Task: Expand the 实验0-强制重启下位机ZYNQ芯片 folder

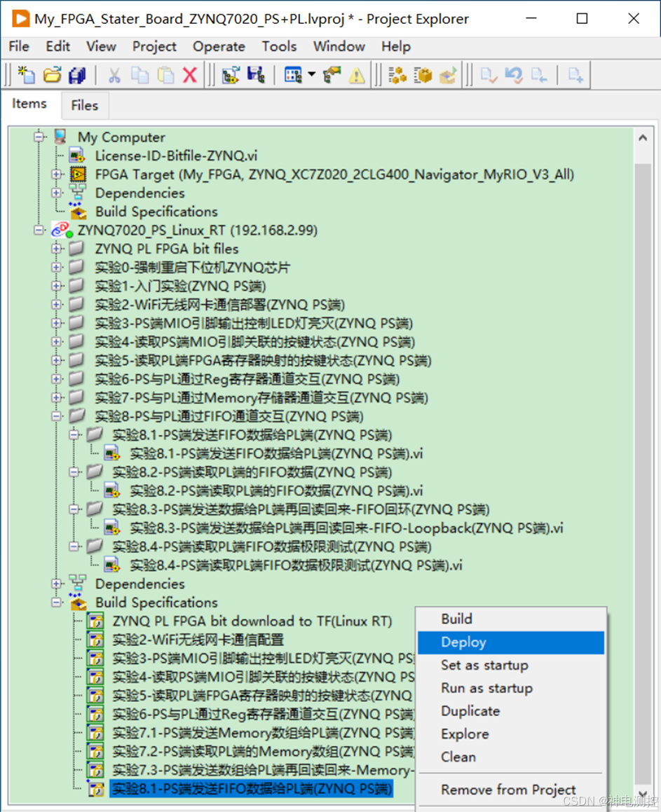Action: 56,267
